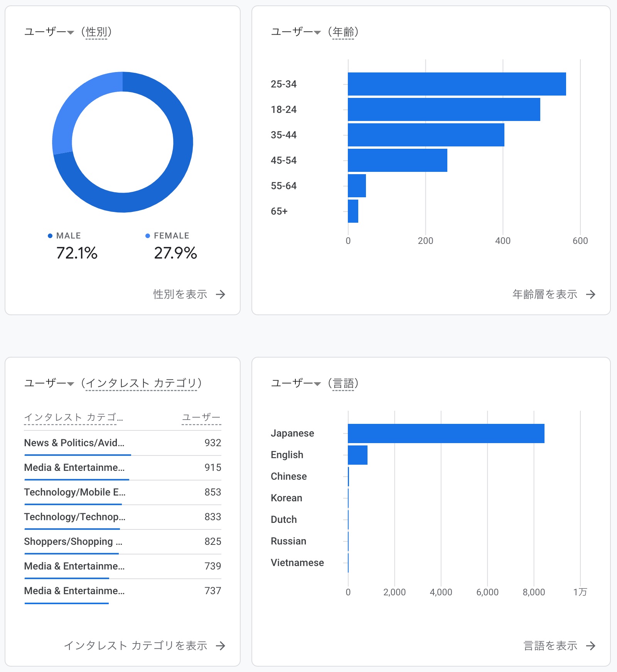Click the 65+ age bar
This screenshot has width=617, height=672.
353,211
